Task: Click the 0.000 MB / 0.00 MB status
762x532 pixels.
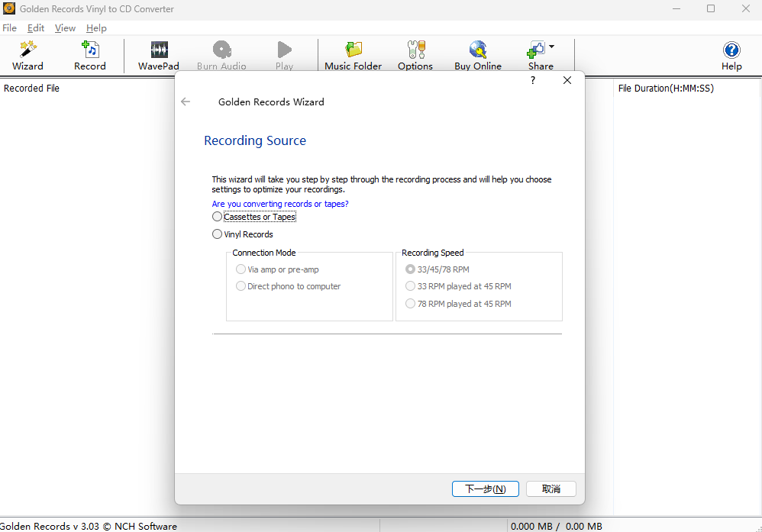Action: [557, 526]
